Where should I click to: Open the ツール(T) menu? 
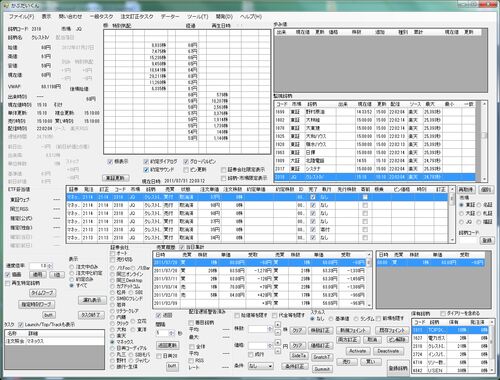pyautogui.click(x=198, y=16)
